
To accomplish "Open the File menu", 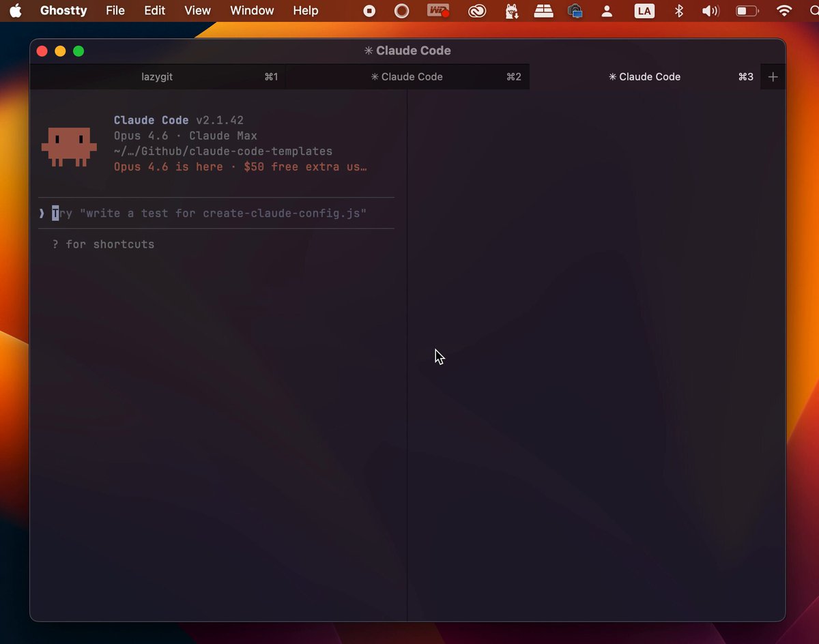I will click(x=115, y=10).
